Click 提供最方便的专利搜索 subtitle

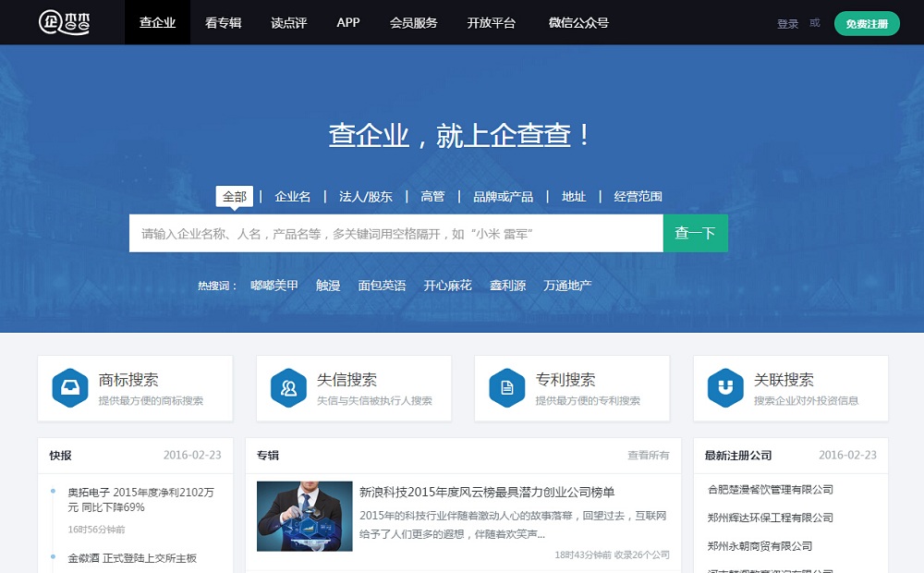click(x=588, y=401)
